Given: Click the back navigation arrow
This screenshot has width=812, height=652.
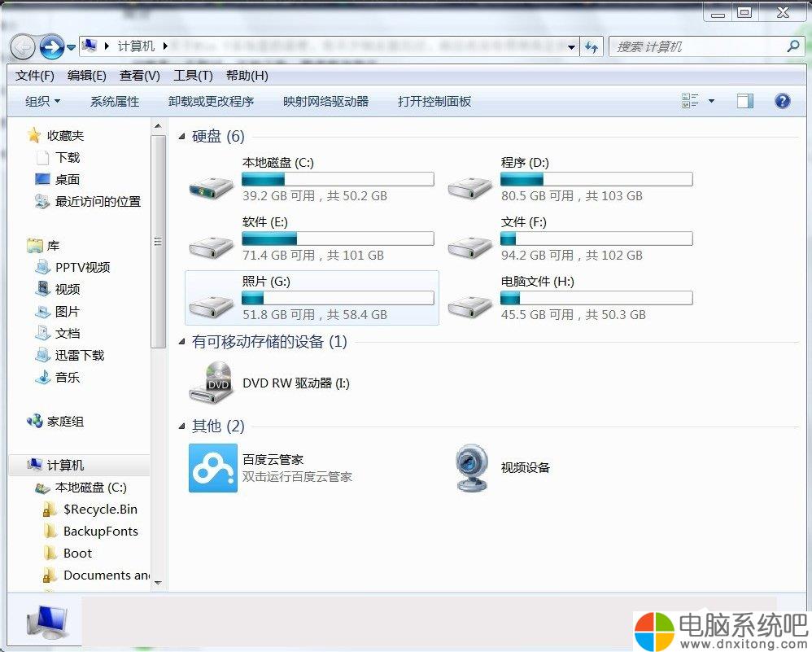Looking at the screenshot, I should point(24,46).
